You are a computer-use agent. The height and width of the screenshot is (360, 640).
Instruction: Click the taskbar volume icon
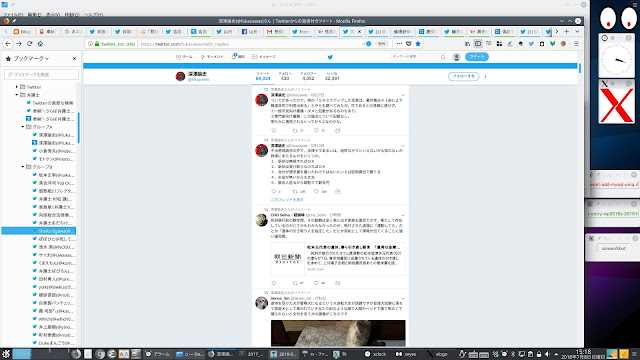[547, 354]
